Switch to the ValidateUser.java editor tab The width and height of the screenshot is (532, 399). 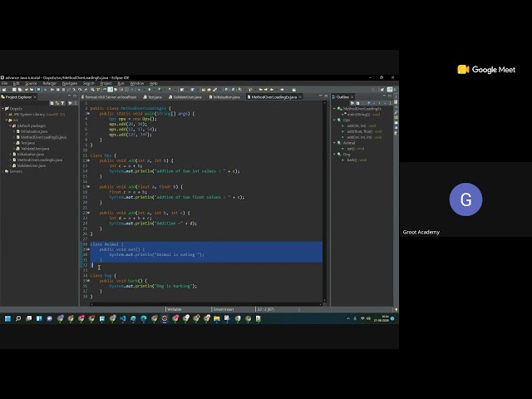click(x=185, y=97)
